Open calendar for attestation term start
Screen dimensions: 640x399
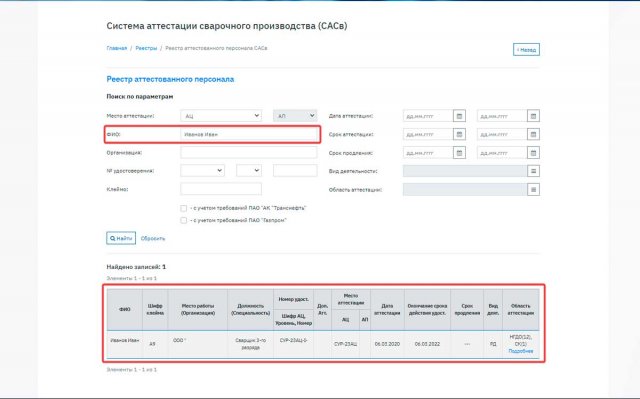[459, 134]
